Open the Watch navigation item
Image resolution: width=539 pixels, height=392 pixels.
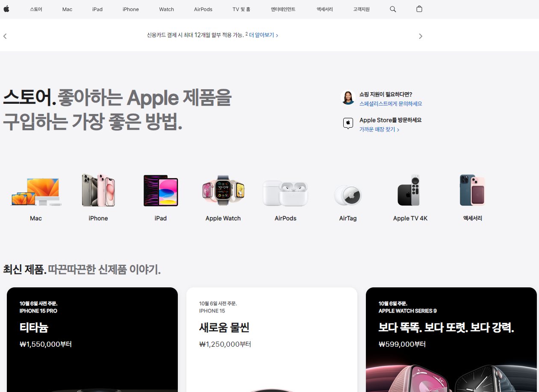(x=167, y=9)
